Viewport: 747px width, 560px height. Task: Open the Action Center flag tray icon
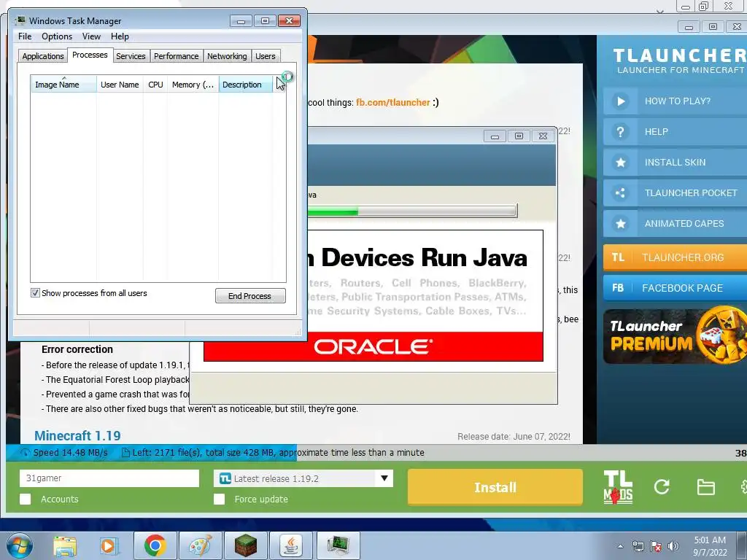click(x=656, y=546)
